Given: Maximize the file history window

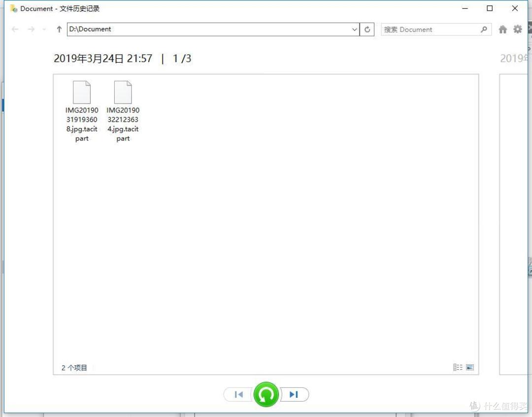Looking at the screenshot, I should click(490, 8).
